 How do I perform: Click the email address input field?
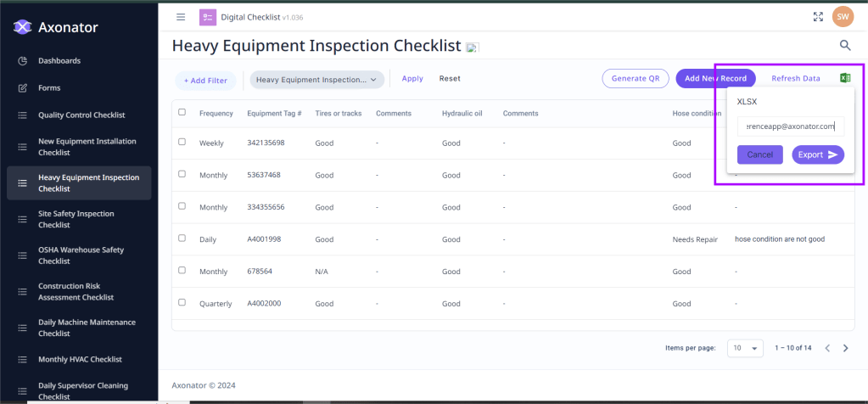point(790,126)
